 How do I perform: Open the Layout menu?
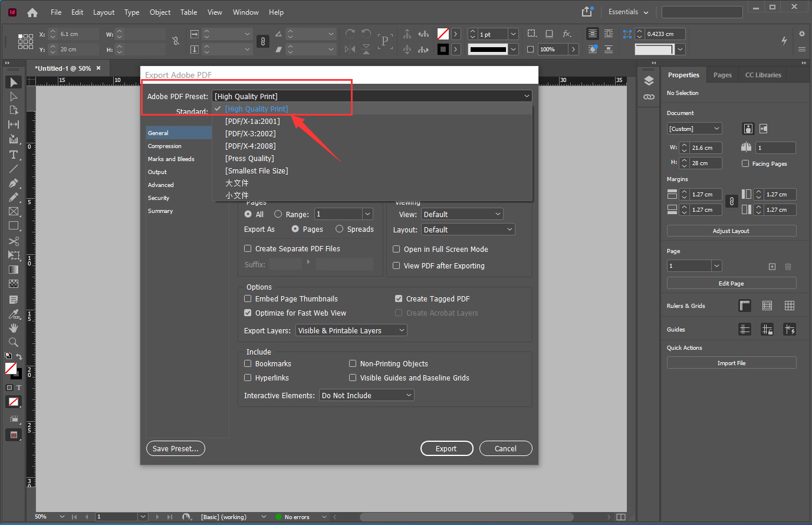point(104,12)
